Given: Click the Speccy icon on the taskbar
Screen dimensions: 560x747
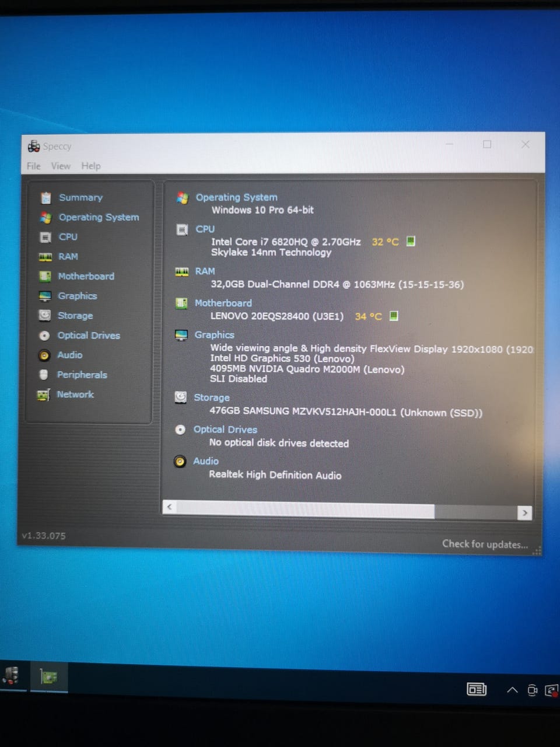Looking at the screenshot, I should click(x=12, y=675).
